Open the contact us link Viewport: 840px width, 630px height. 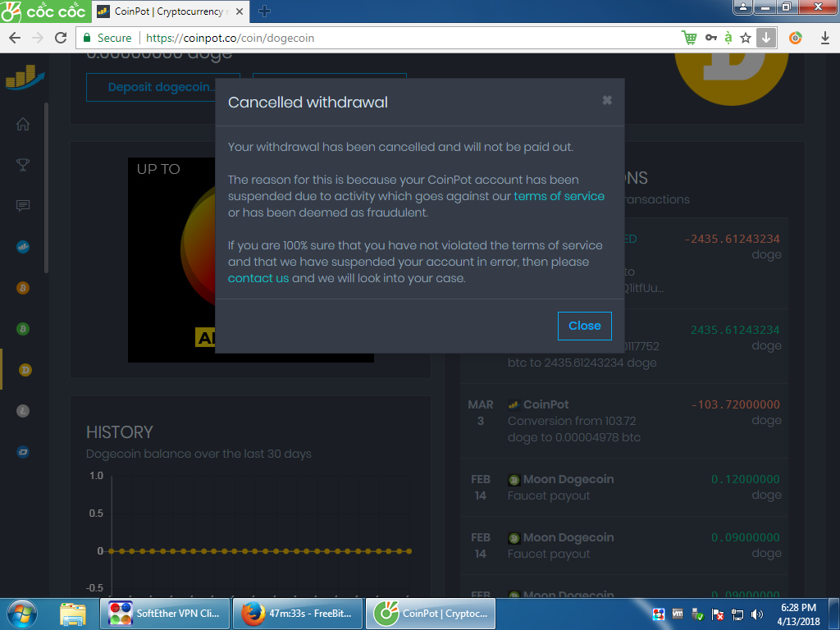click(258, 278)
